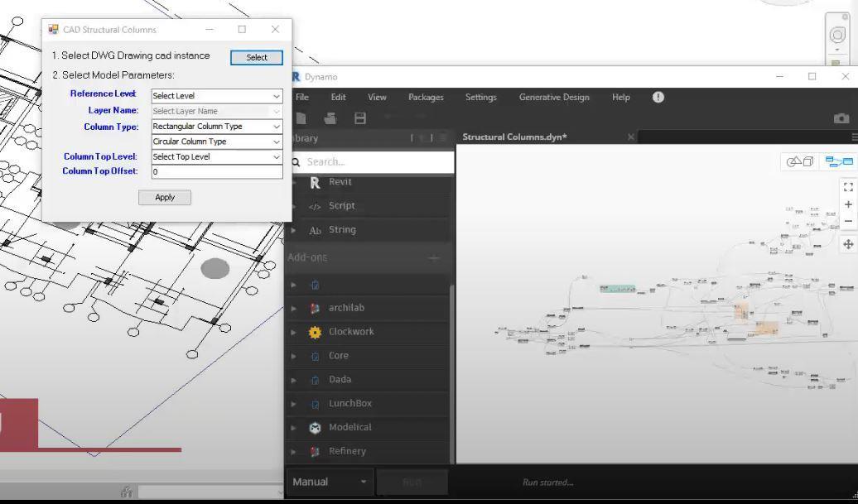This screenshot has height=504, width=858.
Task: Click the Run button in Dynamo
Action: click(x=412, y=482)
